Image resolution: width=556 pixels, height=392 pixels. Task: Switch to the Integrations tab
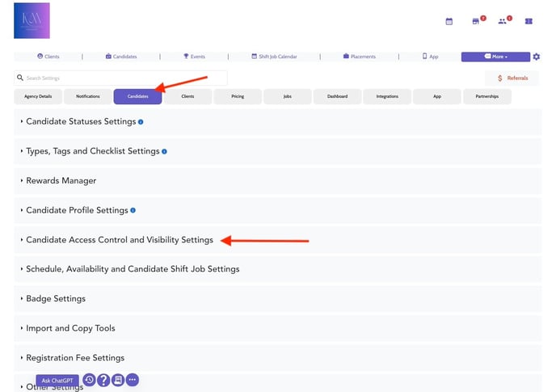[x=387, y=96]
